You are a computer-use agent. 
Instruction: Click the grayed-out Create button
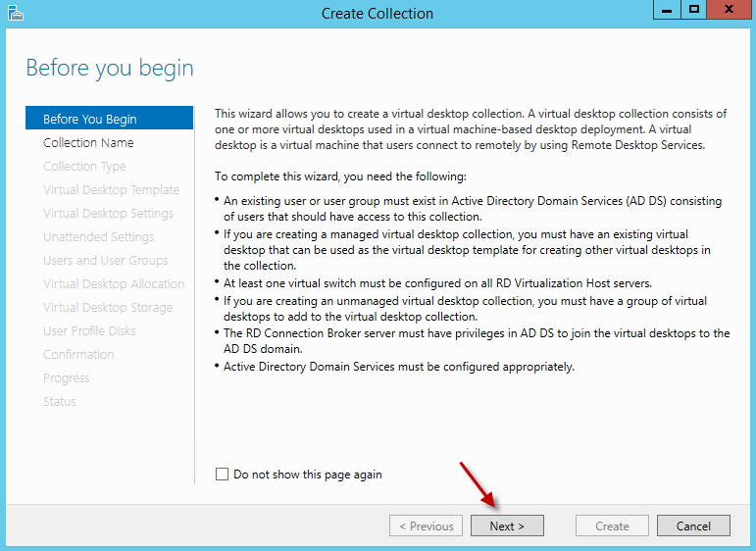point(612,526)
